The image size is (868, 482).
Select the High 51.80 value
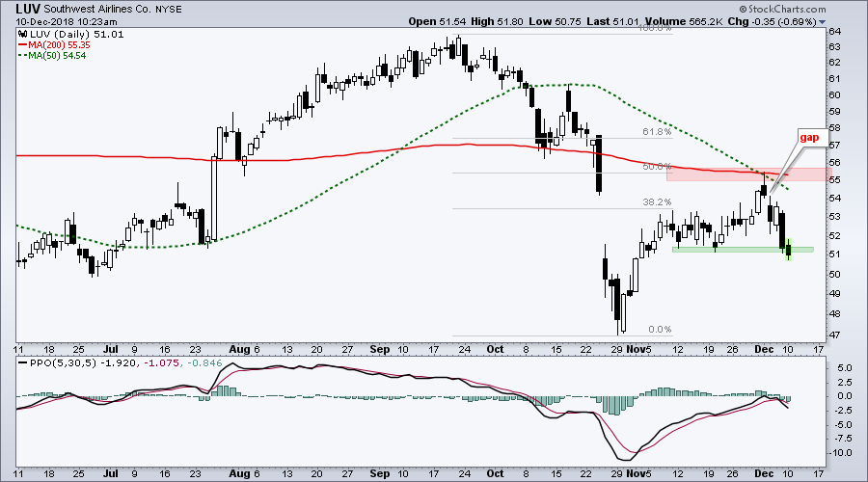tap(497, 21)
